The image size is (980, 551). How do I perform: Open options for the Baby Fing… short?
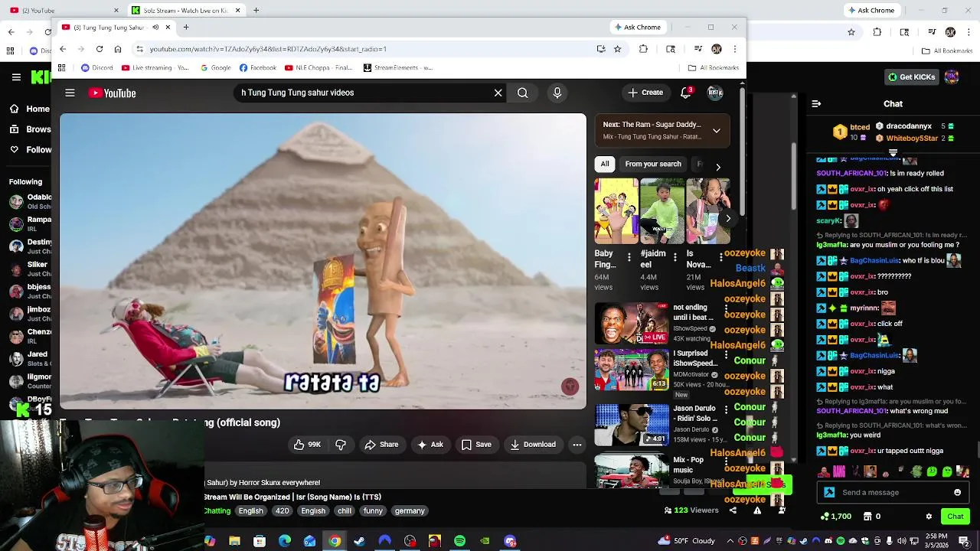click(x=629, y=257)
